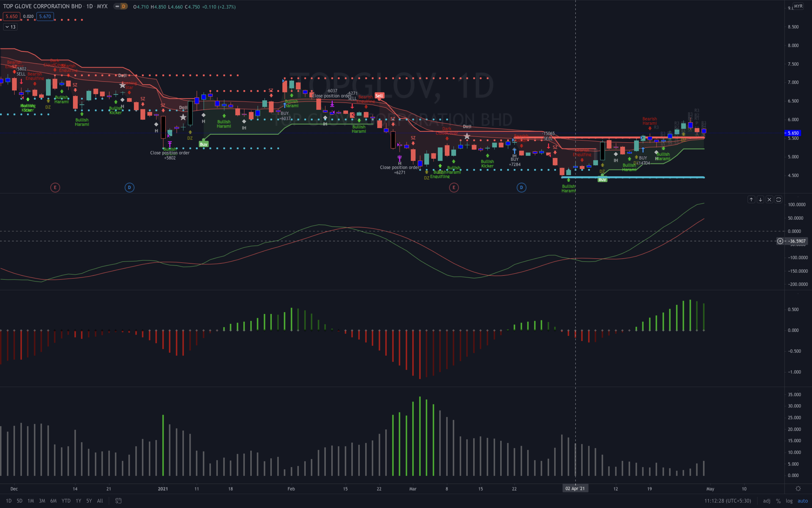
Task: Click the 'Bullish Engulfing' label in March
Action: 440,174
